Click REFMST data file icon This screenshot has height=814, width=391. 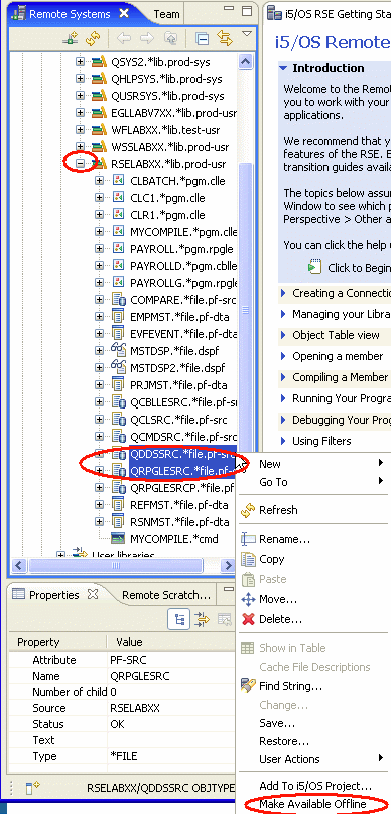(x=118, y=504)
